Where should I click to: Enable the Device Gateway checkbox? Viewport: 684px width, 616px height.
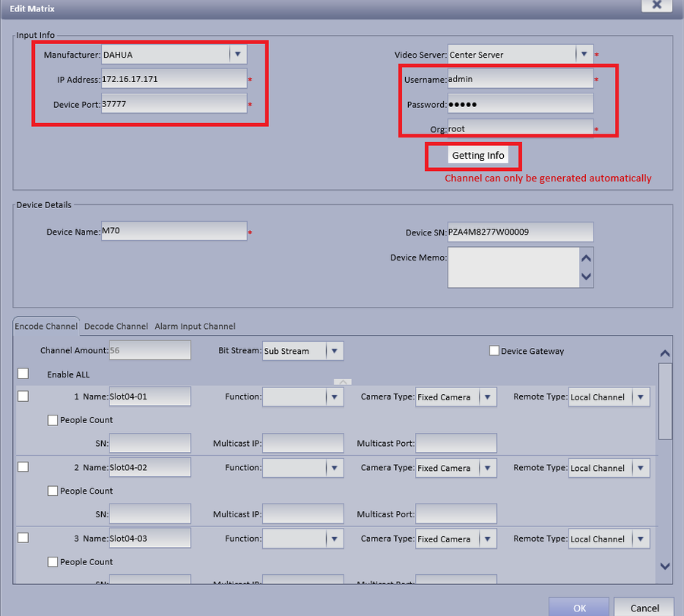coord(494,350)
